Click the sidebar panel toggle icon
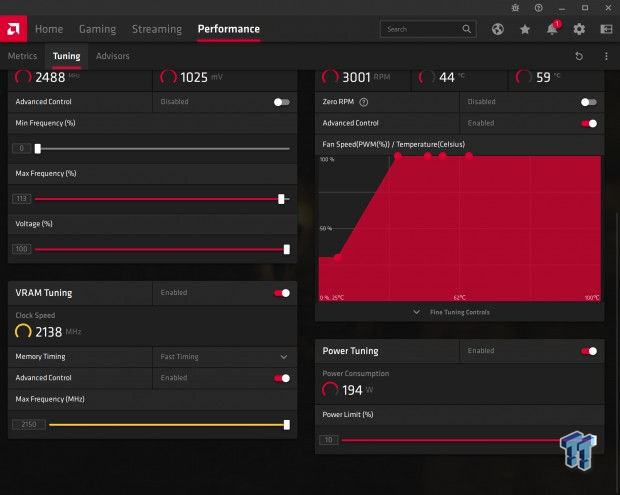Viewport: 620px width, 495px height. tap(606, 29)
